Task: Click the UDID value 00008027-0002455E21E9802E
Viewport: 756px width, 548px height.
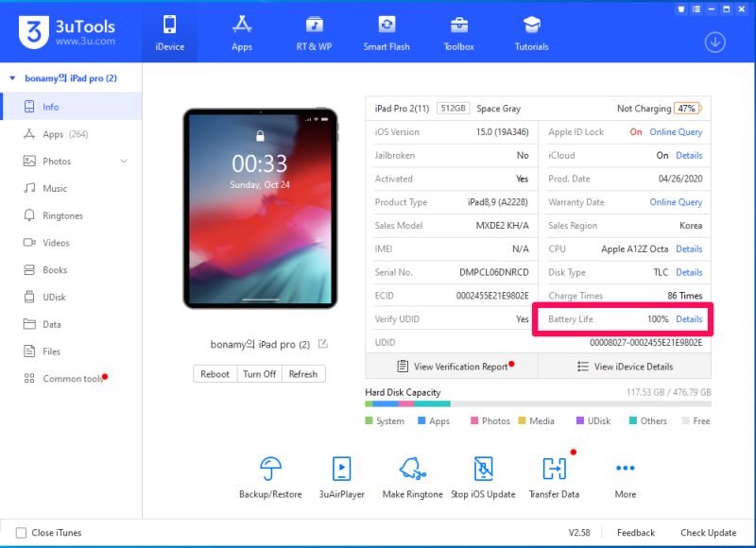Action: (x=646, y=343)
